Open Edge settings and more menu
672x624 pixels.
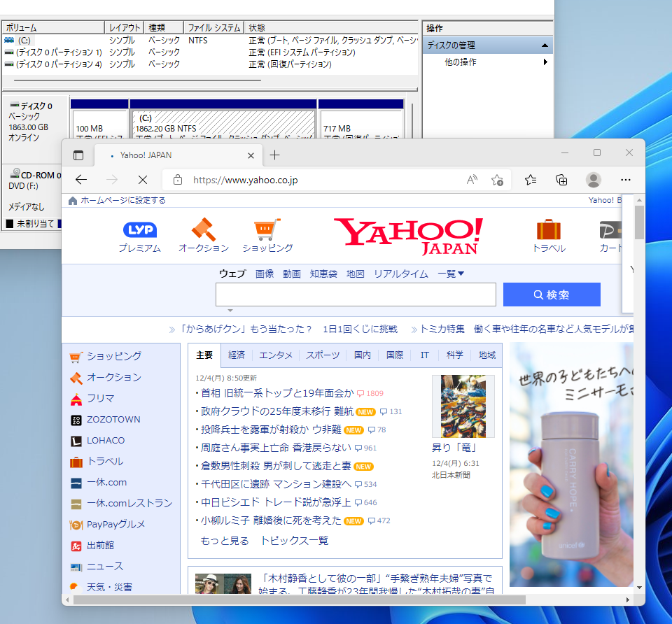click(626, 180)
